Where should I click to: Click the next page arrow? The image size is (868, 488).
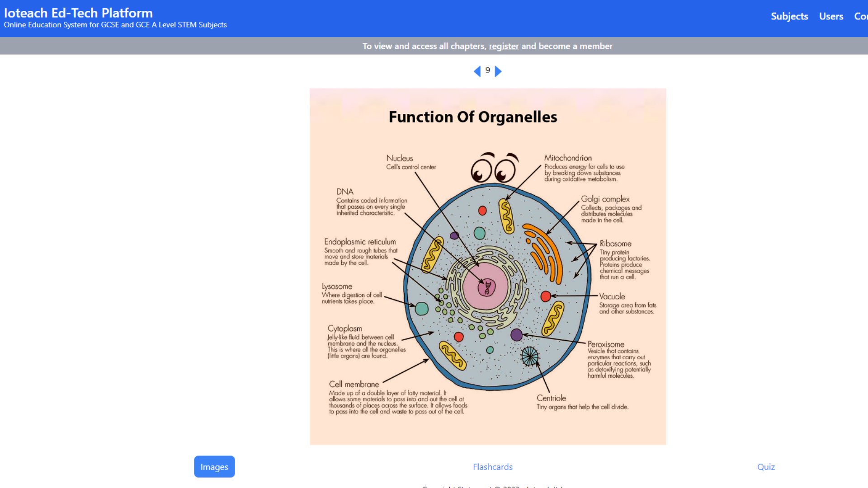499,71
